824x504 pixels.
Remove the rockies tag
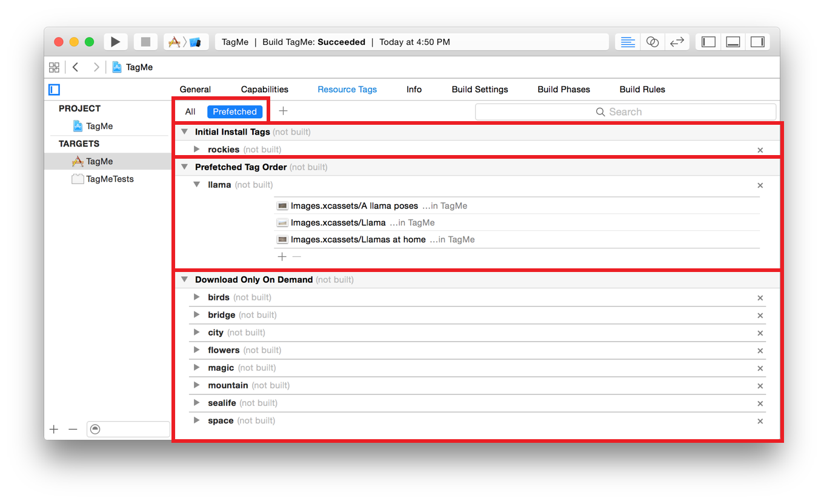tap(760, 150)
